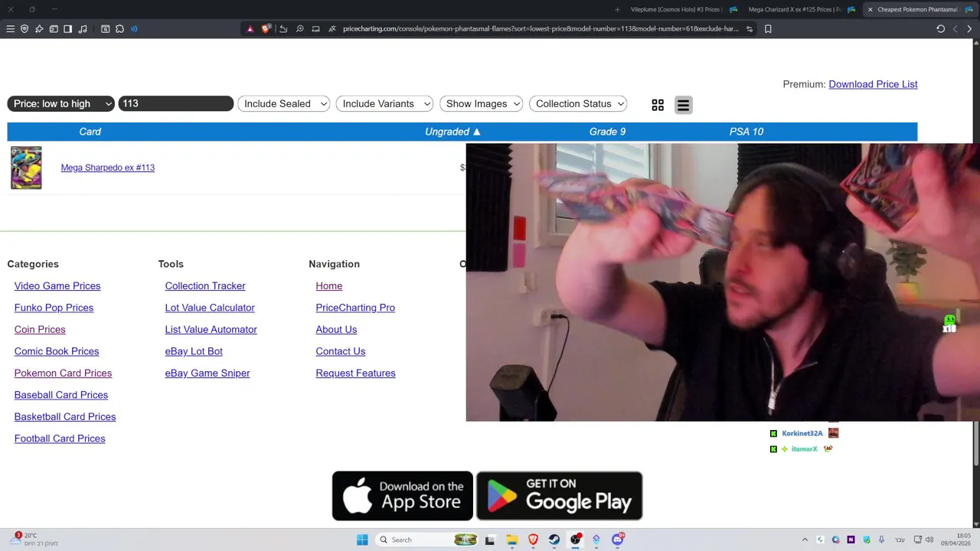Show hidden system tray icons chevron

click(x=805, y=540)
